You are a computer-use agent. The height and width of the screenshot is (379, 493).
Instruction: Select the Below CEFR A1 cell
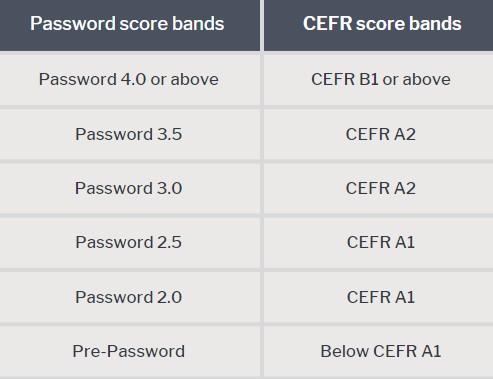pos(378,351)
